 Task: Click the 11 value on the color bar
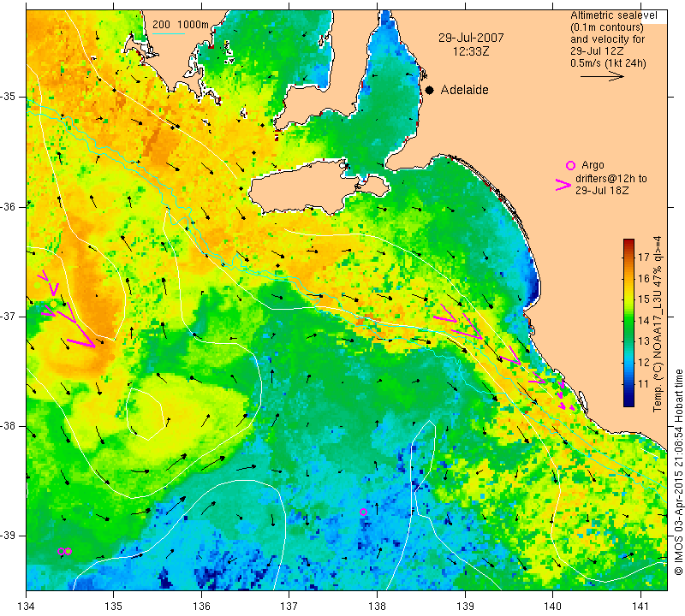[x=644, y=384]
